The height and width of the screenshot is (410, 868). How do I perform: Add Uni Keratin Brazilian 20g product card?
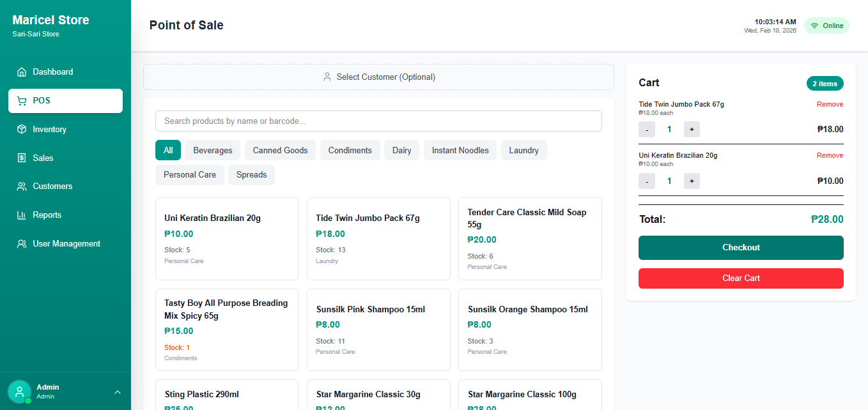227,239
